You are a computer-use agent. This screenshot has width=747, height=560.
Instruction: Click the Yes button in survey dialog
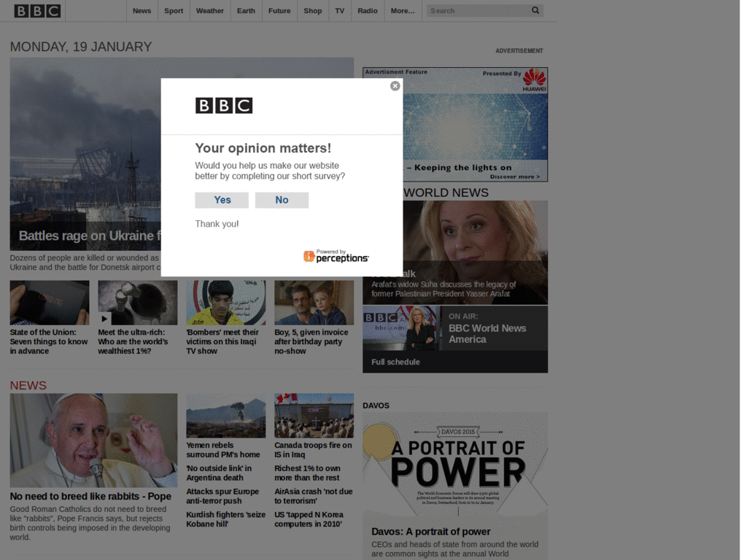tap(222, 200)
